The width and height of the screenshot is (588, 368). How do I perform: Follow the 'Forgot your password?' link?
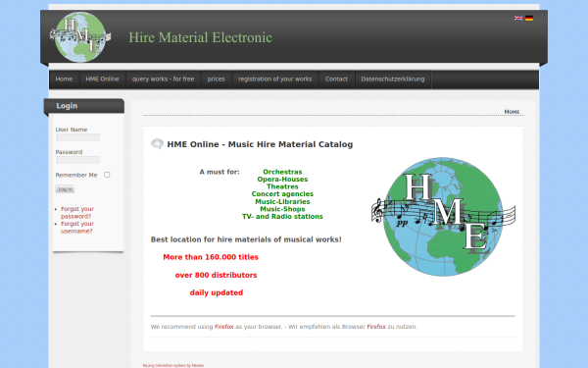tap(77, 213)
